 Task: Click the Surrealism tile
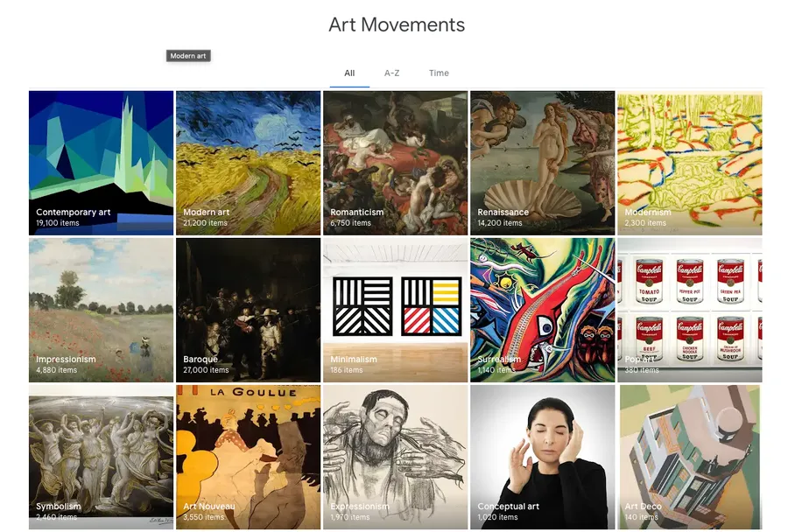543,310
